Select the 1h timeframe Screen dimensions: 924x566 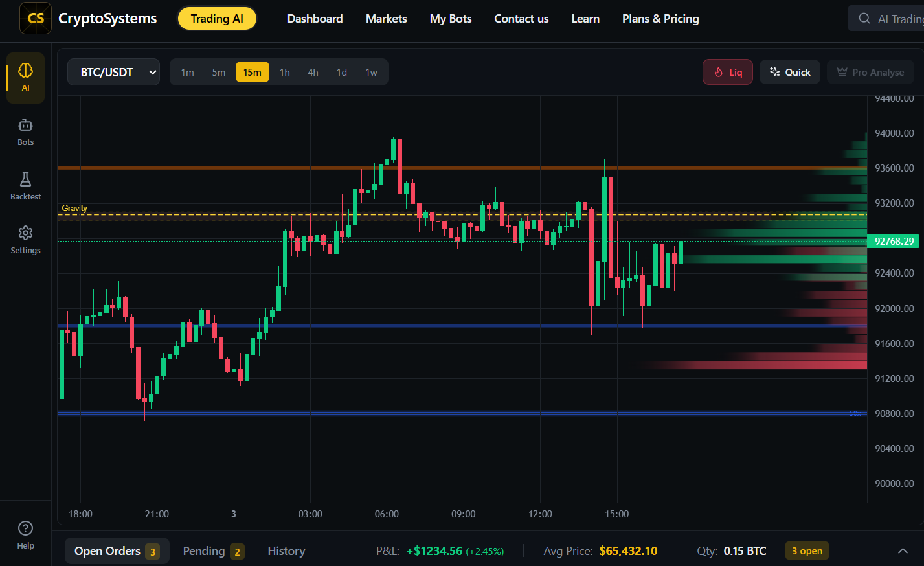point(285,73)
